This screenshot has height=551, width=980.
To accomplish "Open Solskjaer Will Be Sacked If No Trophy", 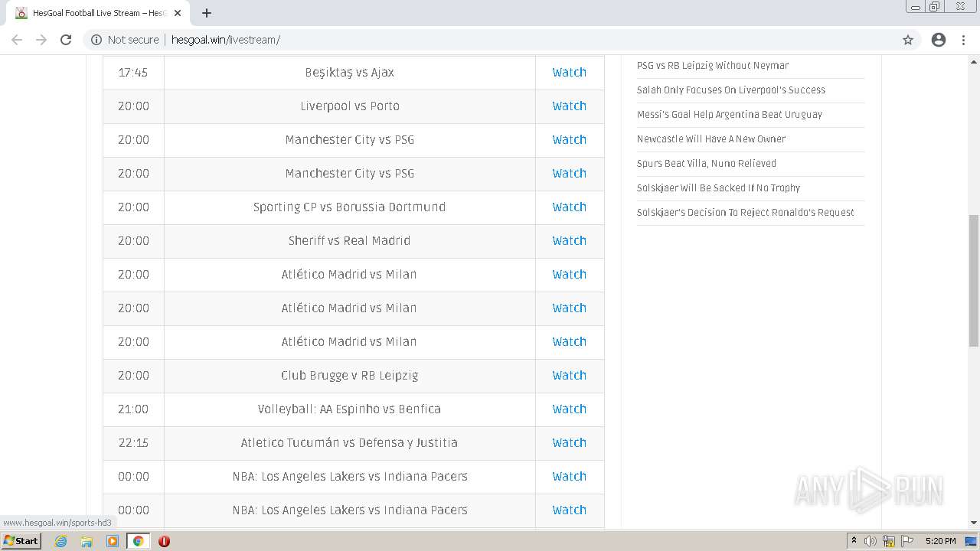I will point(719,188).
